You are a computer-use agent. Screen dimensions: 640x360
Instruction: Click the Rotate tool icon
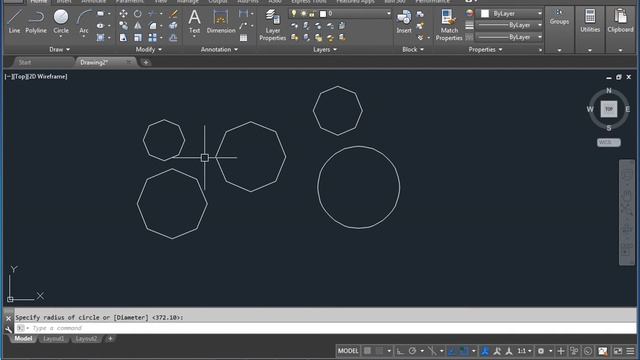pyautogui.click(x=138, y=13)
